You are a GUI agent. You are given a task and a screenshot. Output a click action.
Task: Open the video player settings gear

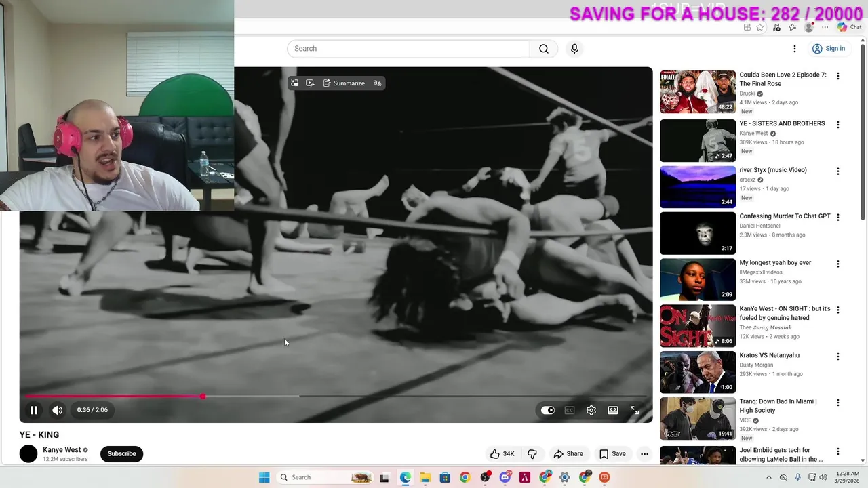pos(591,410)
